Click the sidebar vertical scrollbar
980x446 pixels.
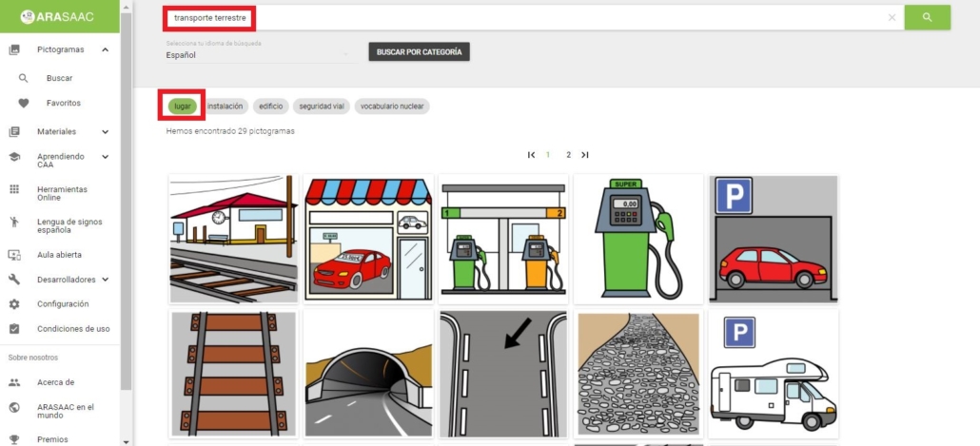coord(127,200)
